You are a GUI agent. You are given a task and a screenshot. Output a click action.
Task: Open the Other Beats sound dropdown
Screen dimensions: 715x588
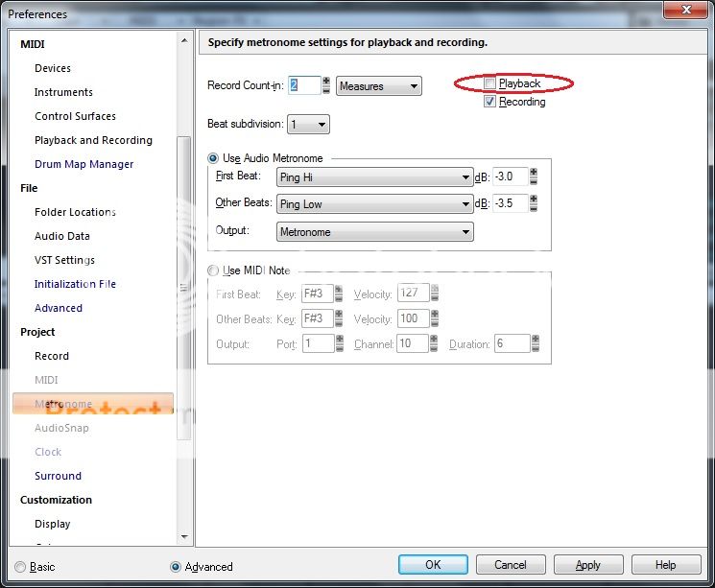pyautogui.click(x=374, y=204)
